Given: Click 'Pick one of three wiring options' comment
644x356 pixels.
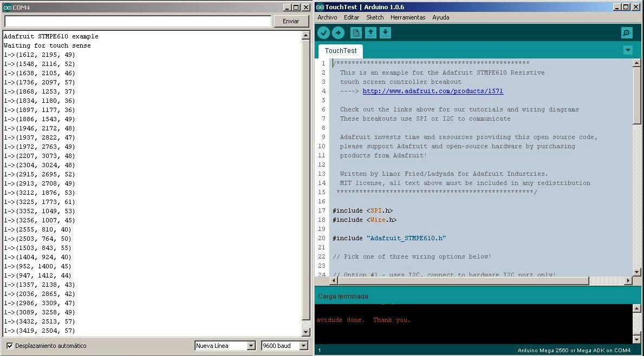Looking at the screenshot, I should point(412,256).
